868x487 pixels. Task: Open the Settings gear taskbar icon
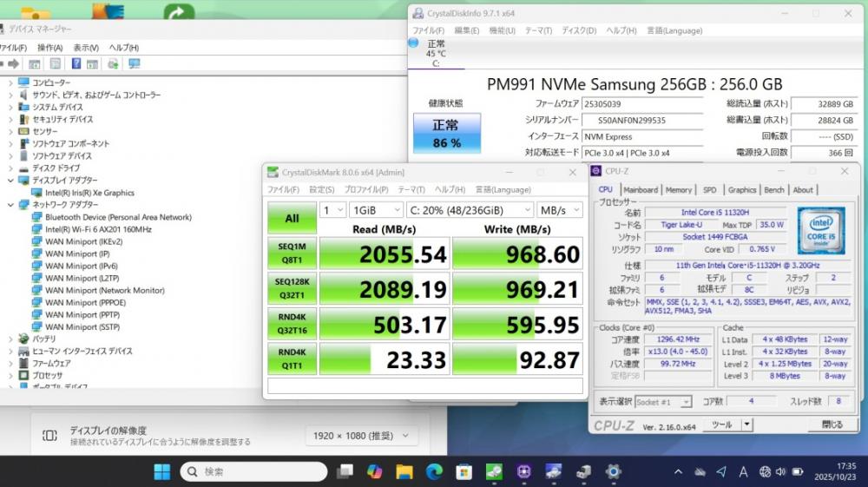613,471
